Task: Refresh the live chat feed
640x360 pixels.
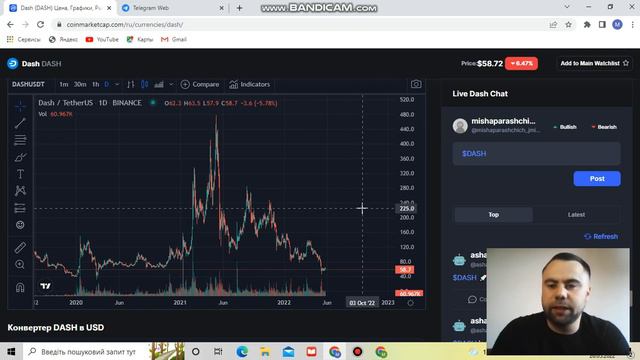Action: [x=601, y=236]
